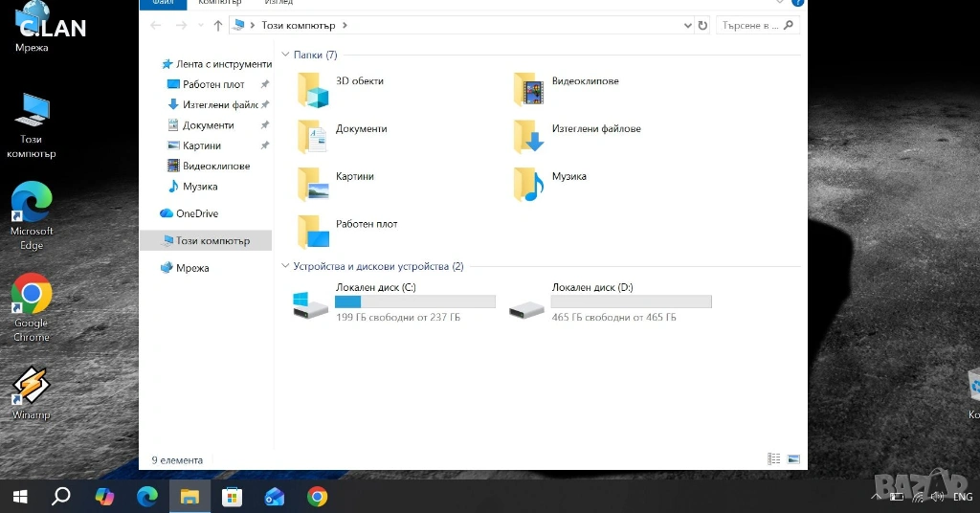The width and height of the screenshot is (980, 513).
Task: Open the Картини folder in main pane
Action: (x=336, y=184)
